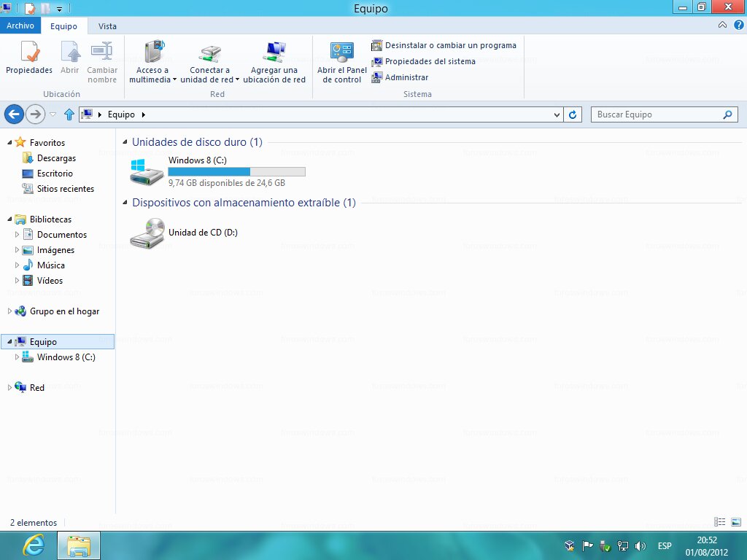747x560 pixels.
Task: Open the Customize Quick Access Toolbar dropdown
Action: [59, 9]
